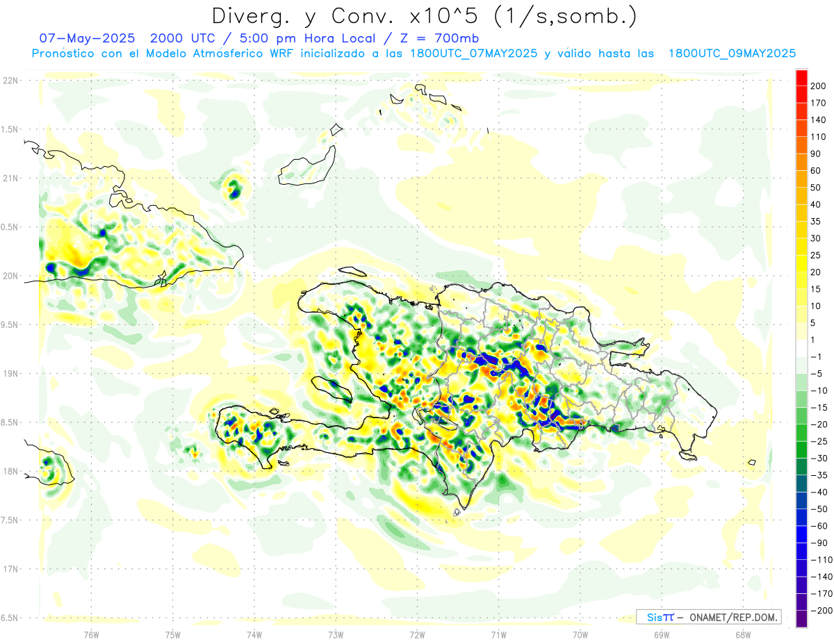Click the '68W' longitude label
This screenshot has height=644, width=834.
pos(743,634)
